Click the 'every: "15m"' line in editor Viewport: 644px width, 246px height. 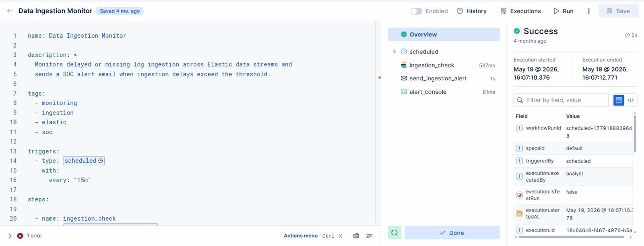pyautogui.click(x=70, y=180)
